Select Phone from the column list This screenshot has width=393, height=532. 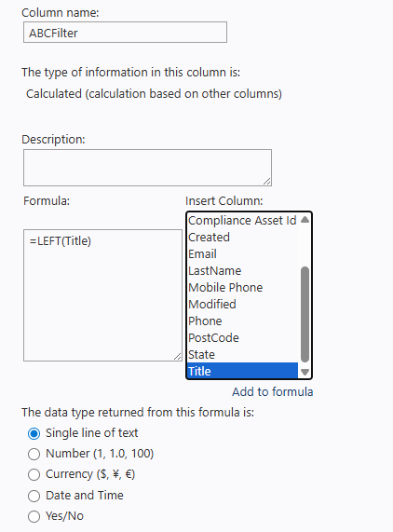[x=242, y=321]
